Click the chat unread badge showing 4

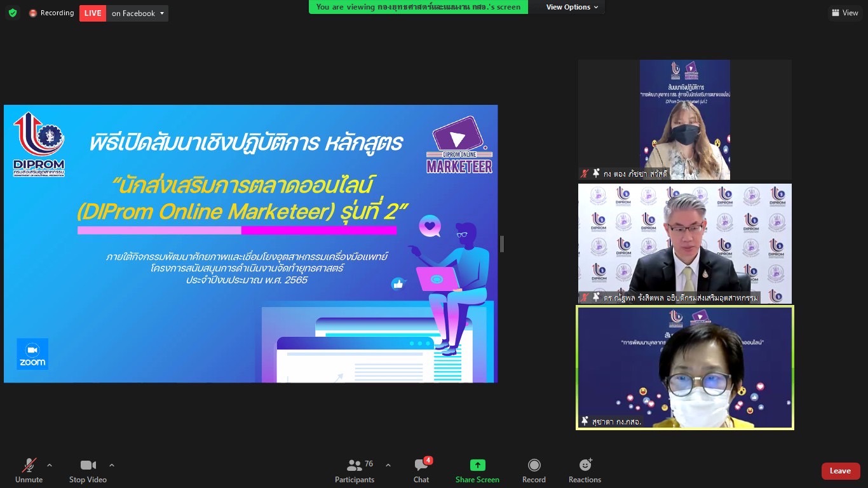[x=428, y=460]
